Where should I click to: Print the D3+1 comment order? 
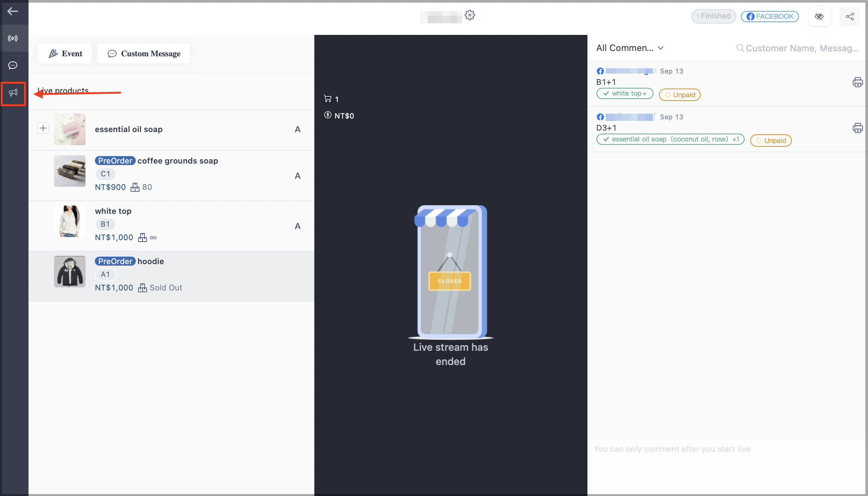click(857, 128)
